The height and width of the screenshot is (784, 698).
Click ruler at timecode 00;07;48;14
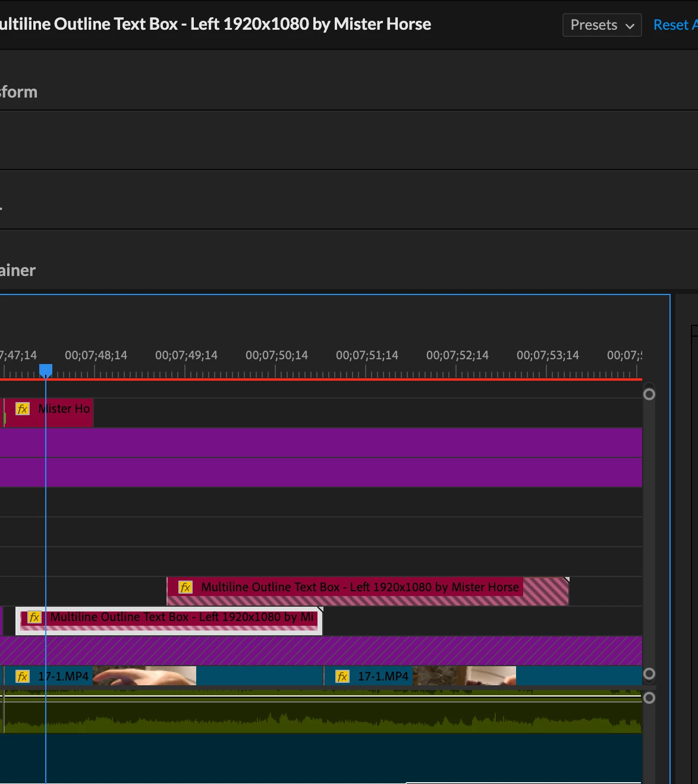tap(96, 355)
